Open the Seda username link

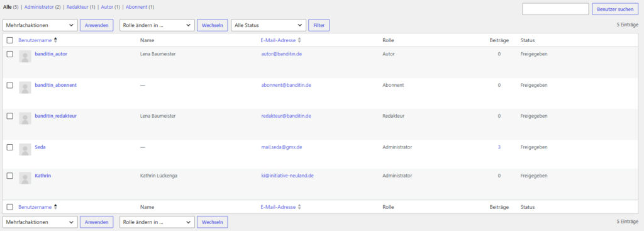pos(40,147)
